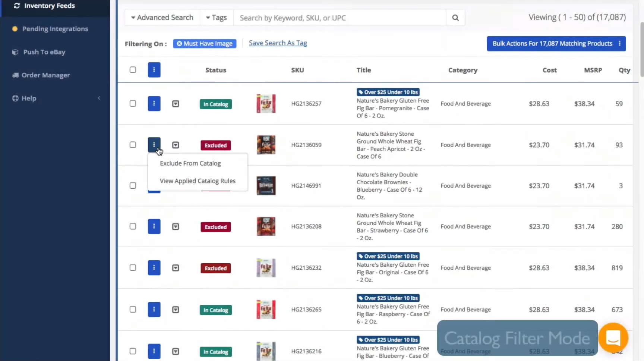
Task: Click Excluded badge for HG2136232
Action: coord(216,268)
